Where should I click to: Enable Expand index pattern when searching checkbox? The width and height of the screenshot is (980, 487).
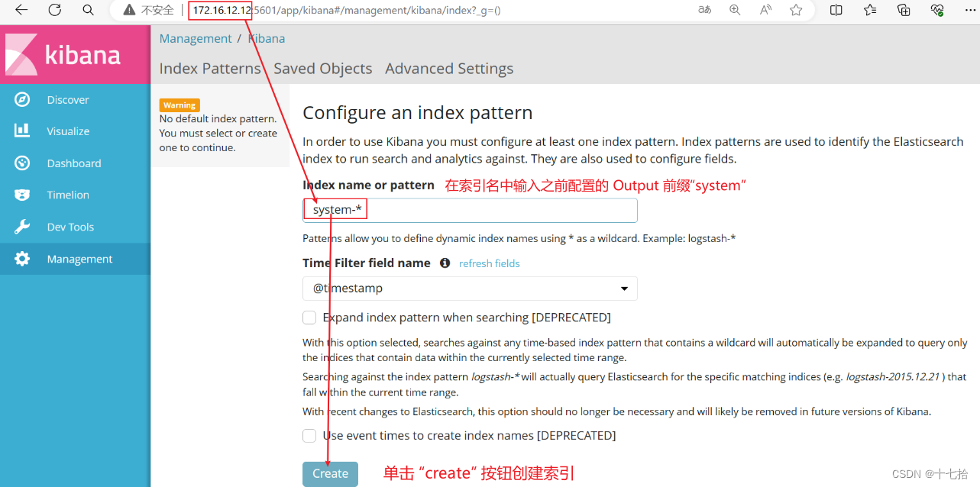(x=309, y=318)
